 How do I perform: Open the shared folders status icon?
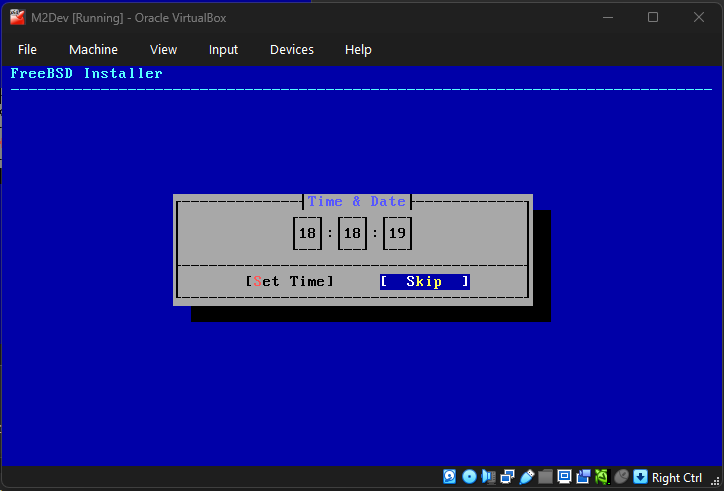(545, 477)
